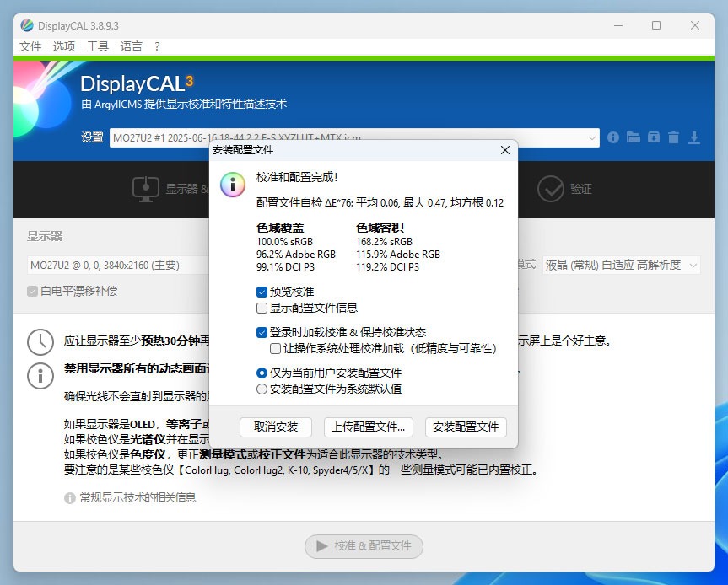
Task: Click the create profile package archive icon
Action: coord(654,137)
